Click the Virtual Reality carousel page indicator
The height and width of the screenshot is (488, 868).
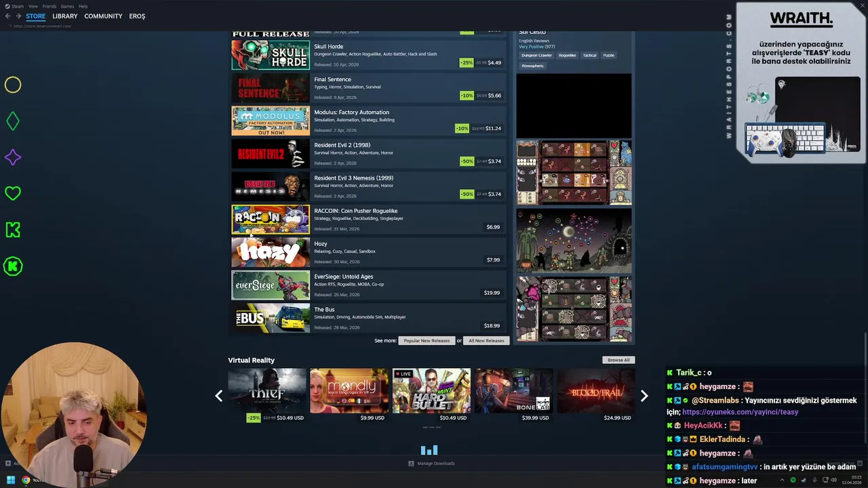coord(431,428)
